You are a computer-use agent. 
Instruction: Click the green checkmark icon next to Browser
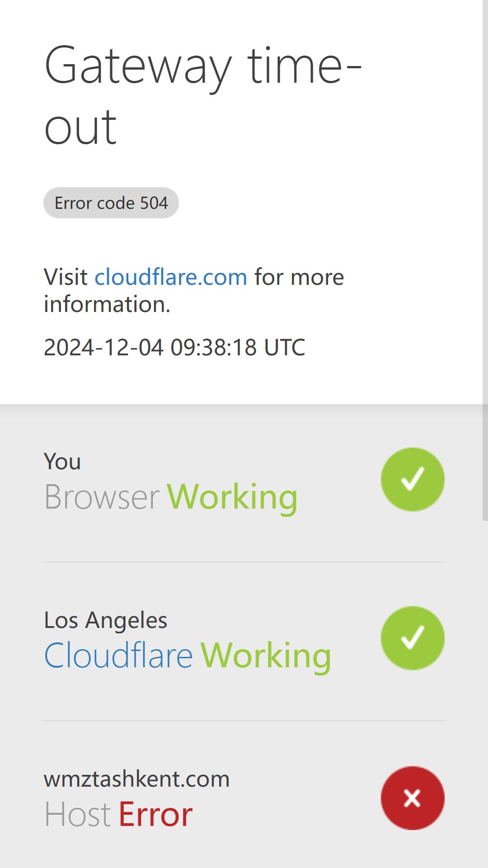pyautogui.click(x=413, y=479)
